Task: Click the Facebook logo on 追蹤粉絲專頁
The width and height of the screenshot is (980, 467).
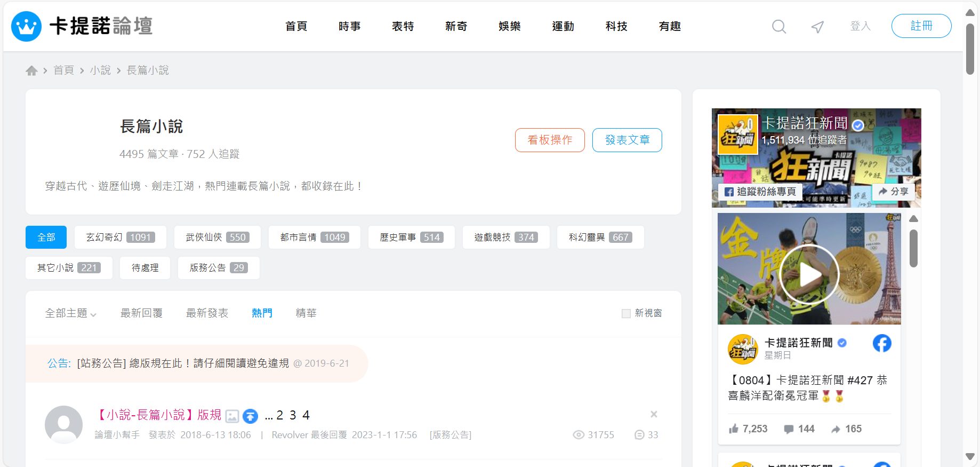Action: [x=729, y=192]
